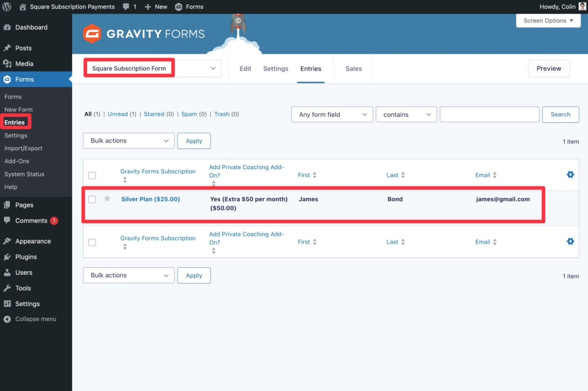
Task: Star the Silver Plan entry
Action: tap(107, 199)
